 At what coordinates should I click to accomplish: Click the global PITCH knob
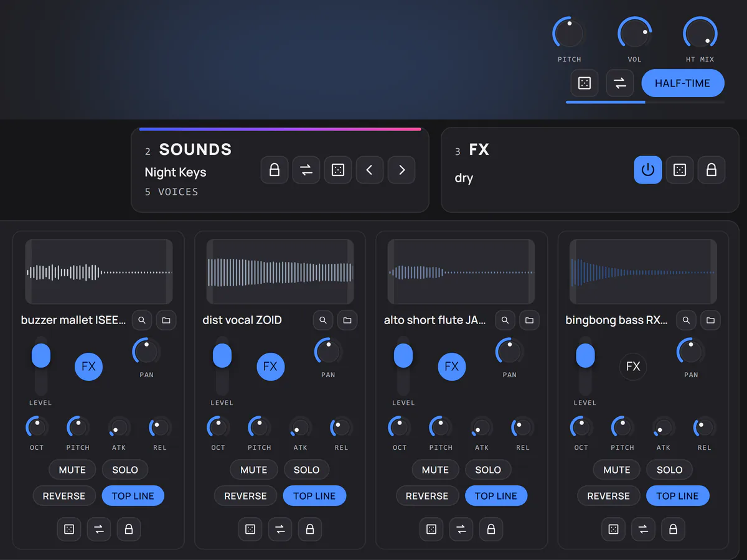tap(569, 34)
